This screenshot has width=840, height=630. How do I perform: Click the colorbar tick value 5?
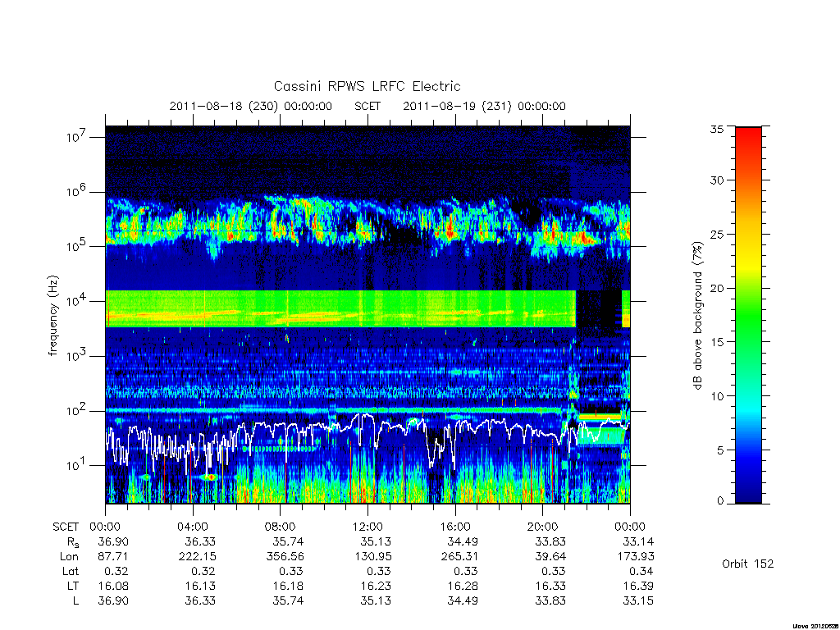pos(720,450)
